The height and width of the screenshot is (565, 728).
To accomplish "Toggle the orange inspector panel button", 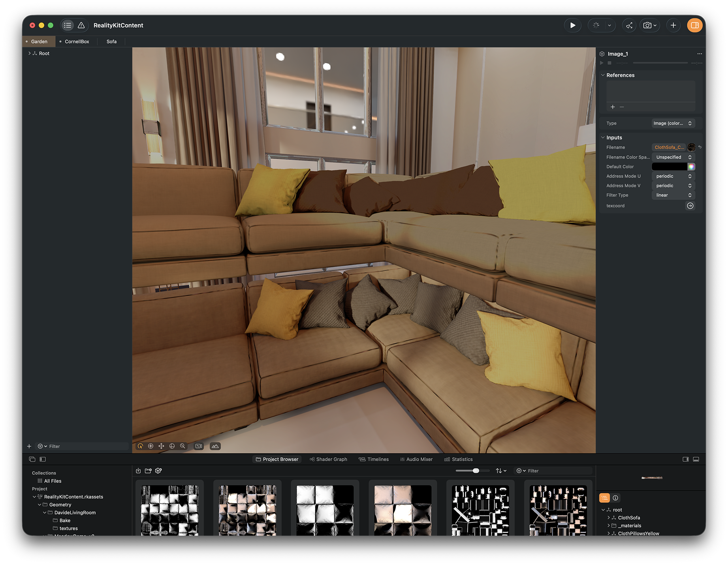I will (694, 25).
